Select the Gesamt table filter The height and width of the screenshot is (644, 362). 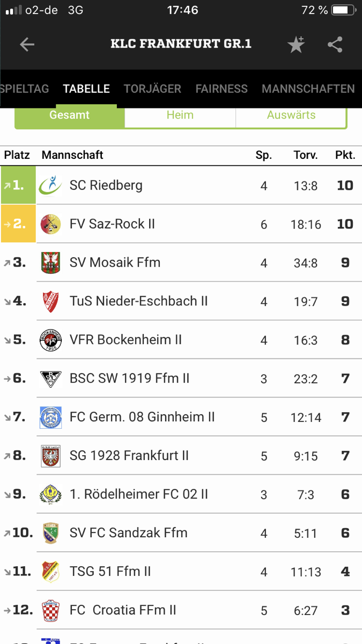pos(70,115)
